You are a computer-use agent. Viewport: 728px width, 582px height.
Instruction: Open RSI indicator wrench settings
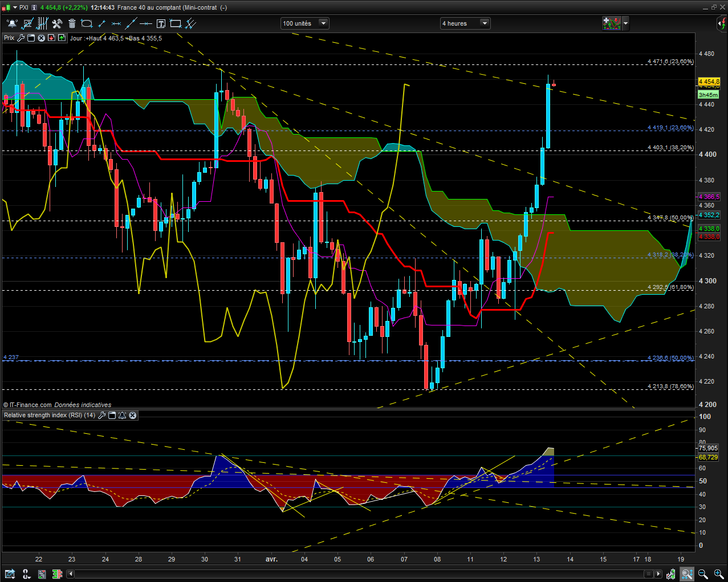click(101, 415)
